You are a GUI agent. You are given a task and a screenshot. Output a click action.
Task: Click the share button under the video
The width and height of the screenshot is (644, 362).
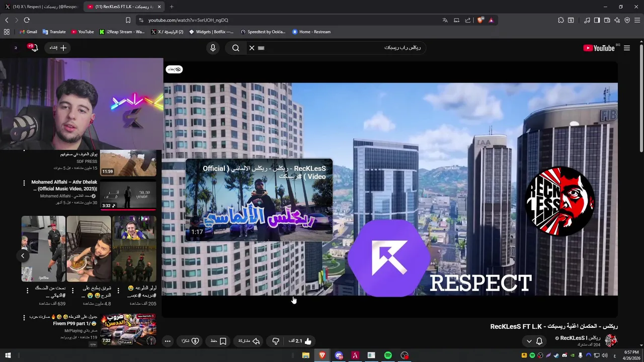249,341
